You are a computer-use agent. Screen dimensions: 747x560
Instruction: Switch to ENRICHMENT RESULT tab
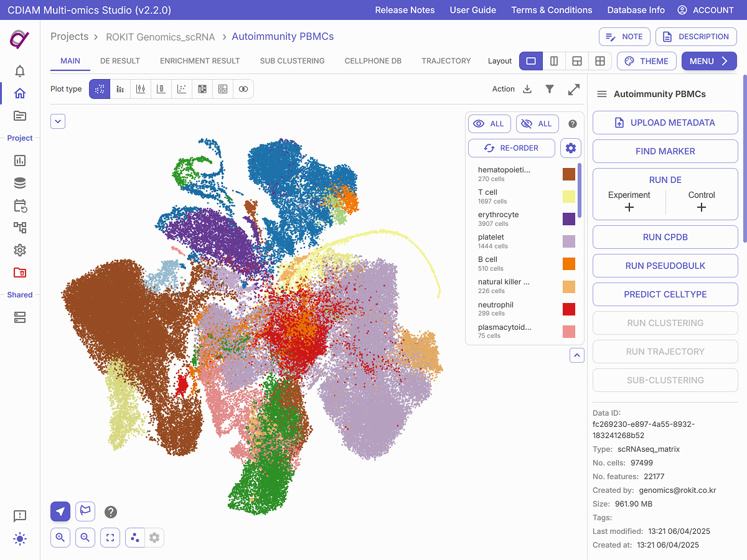click(x=200, y=61)
